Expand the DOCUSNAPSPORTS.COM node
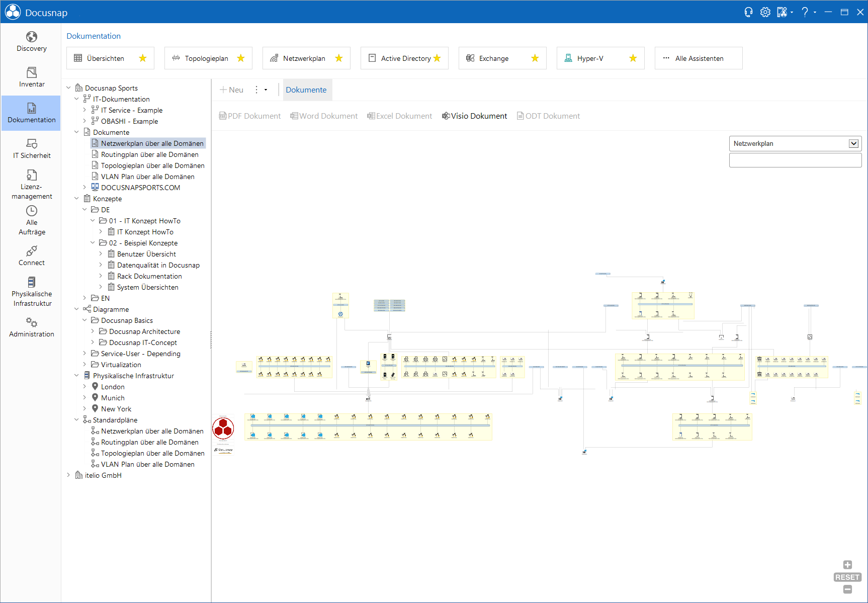868x603 pixels. pyautogui.click(x=84, y=188)
